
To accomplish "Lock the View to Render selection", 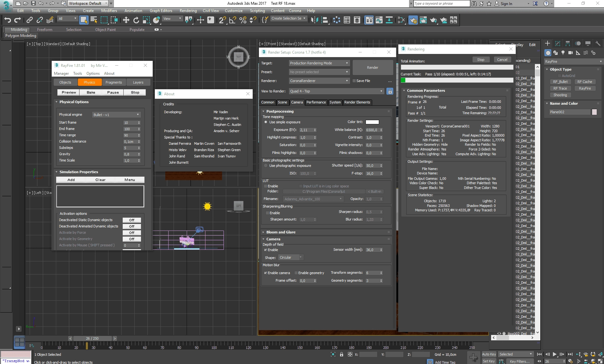I will pos(390,91).
